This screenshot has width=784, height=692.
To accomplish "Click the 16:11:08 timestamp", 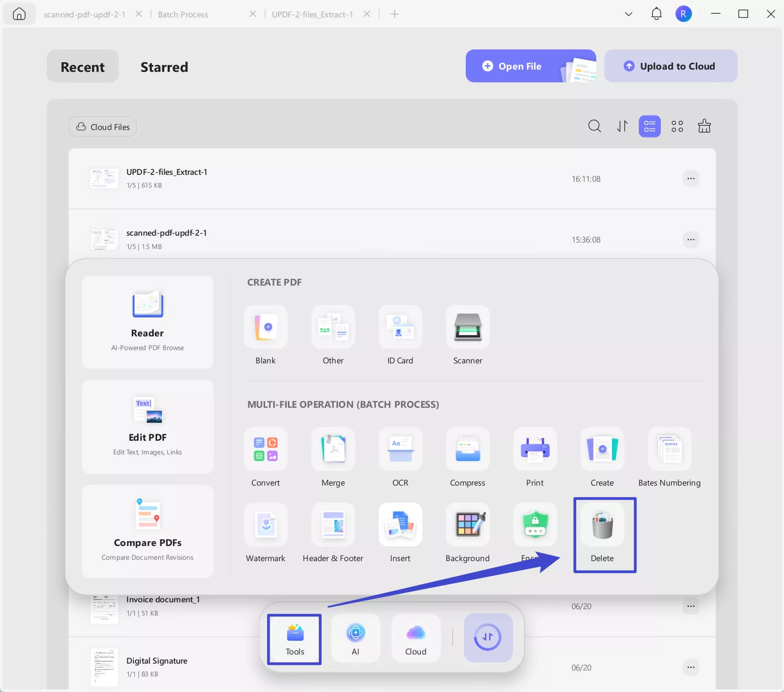I will pyautogui.click(x=586, y=179).
